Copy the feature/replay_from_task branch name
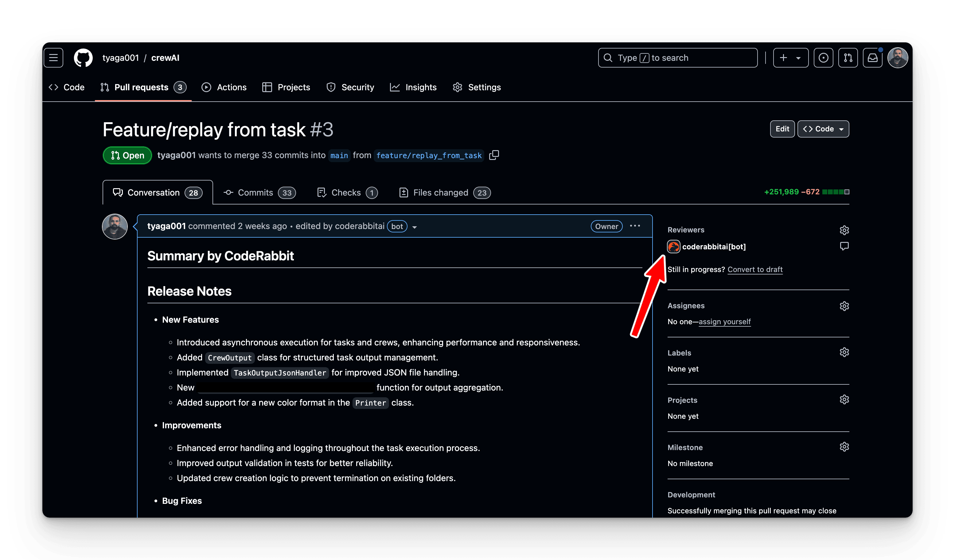Screen dimensions: 955x560 (x=494, y=155)
